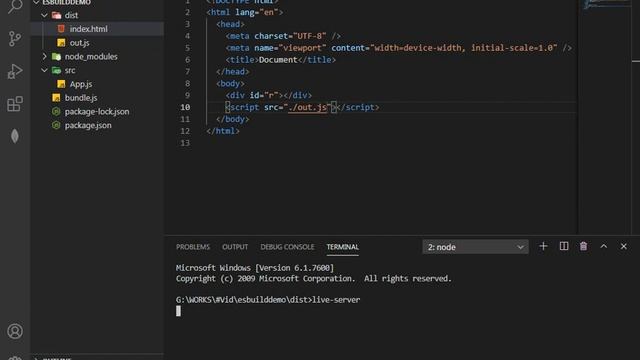Click the ./out.js link in line 10
The width and height of the screenshot is (640, 360).
[x=307, y=107]
